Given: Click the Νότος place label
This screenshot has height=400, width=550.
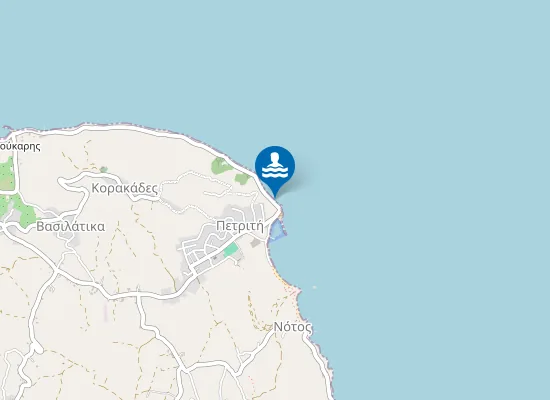Looking at the screenshot, I should [x=292, y=327].
